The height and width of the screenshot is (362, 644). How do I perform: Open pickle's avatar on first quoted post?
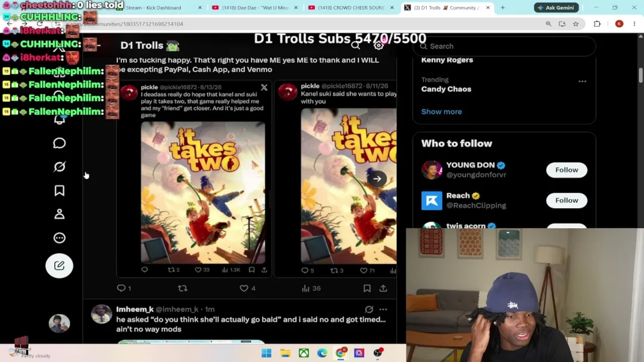pyautogui.click(x=129, y=93)
